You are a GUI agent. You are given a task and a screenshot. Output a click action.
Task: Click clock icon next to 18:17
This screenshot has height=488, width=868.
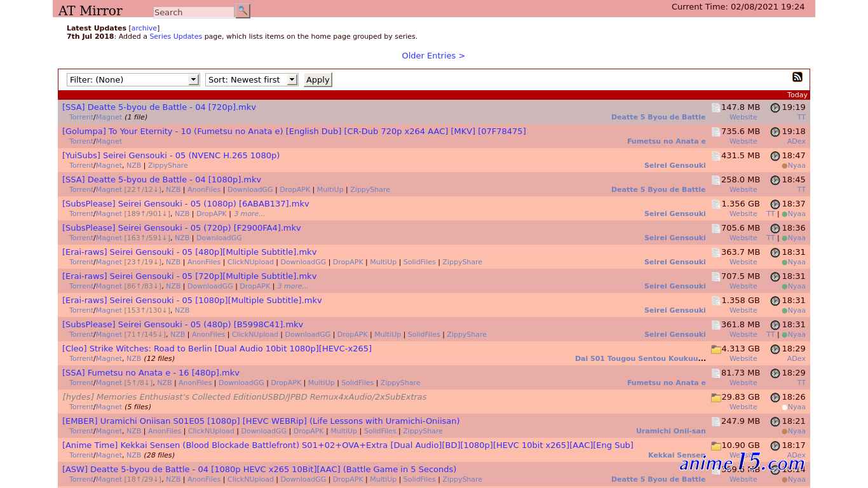click(775, 446)
